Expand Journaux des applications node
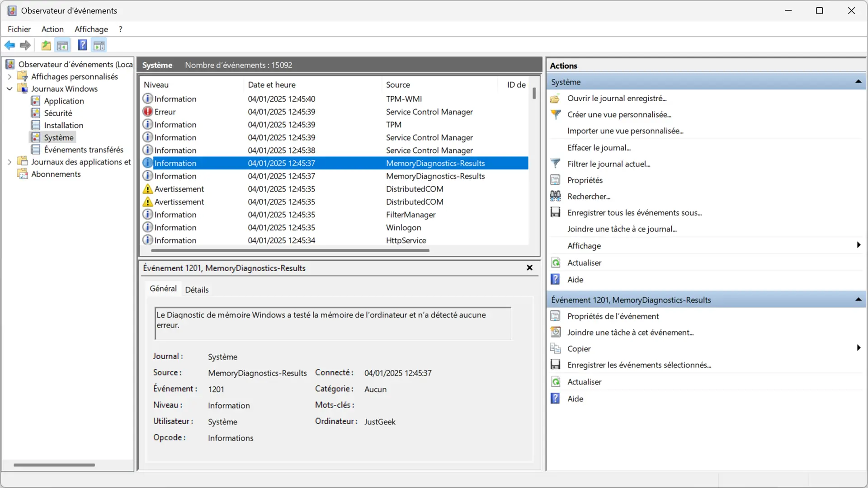The width and height of the screenshot is (868, 488). (9, 162)
